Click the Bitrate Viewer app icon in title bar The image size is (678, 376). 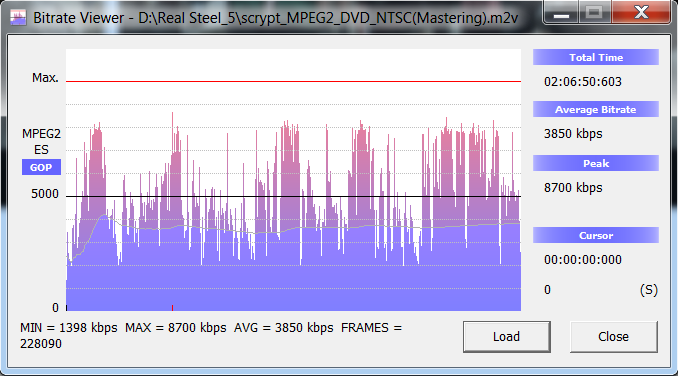(x=18, y=18)
